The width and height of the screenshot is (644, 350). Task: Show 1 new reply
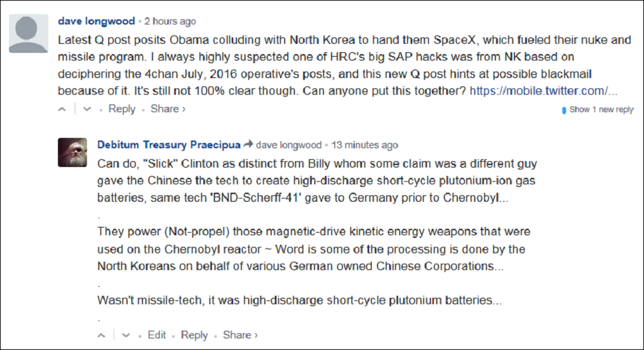[x=601, y=110]
